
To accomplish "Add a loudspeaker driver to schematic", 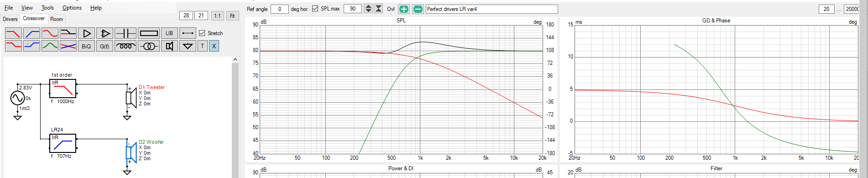I will tap(169, 46).
